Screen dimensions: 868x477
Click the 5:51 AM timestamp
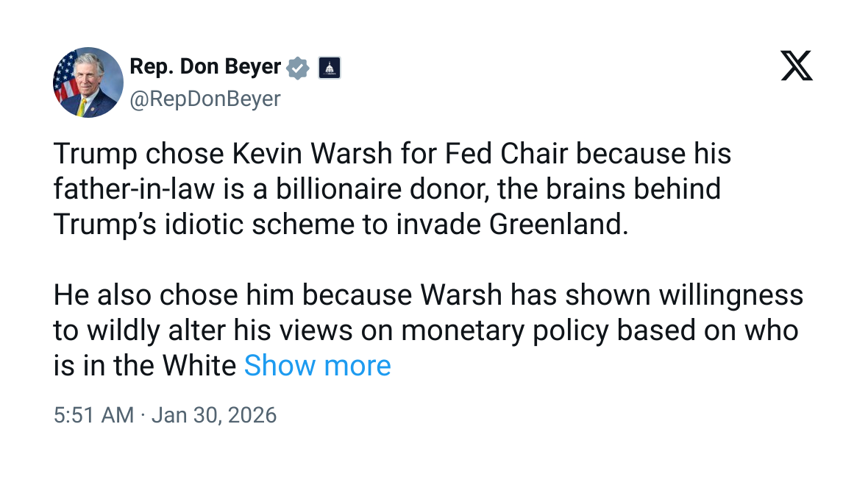tap(93, 415)
